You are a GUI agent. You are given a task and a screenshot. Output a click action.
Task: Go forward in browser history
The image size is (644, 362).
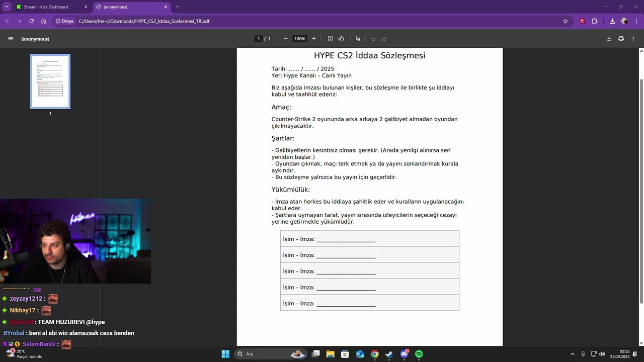click(x=19, y=21)
